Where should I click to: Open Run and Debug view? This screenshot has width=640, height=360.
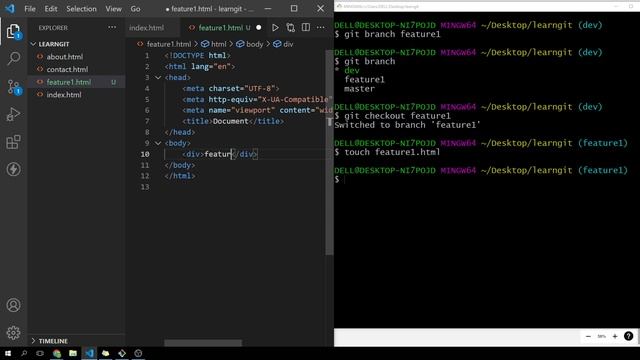(x=13, y=114)
